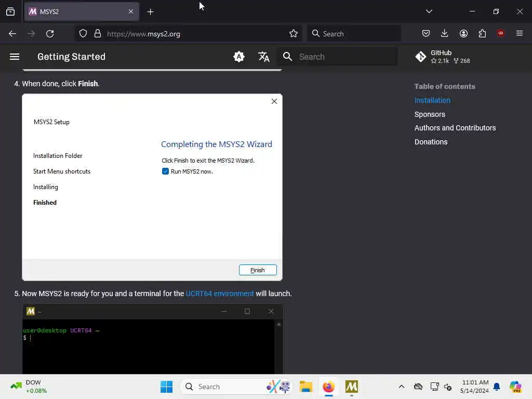Screen dimensions: 532x399
Task: Jump to Authors and Contributors section
Action: tap(455, 128)
